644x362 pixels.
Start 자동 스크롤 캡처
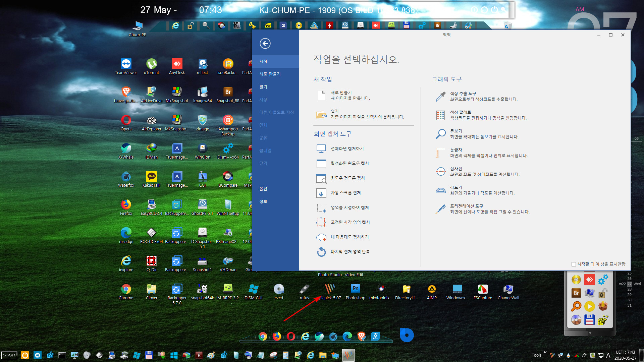tap(338, 193)
